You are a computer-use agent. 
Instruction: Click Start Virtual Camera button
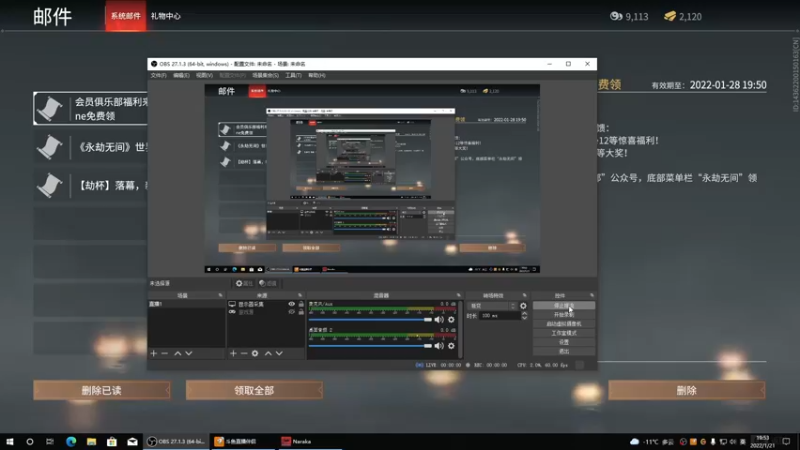(564, 324)
